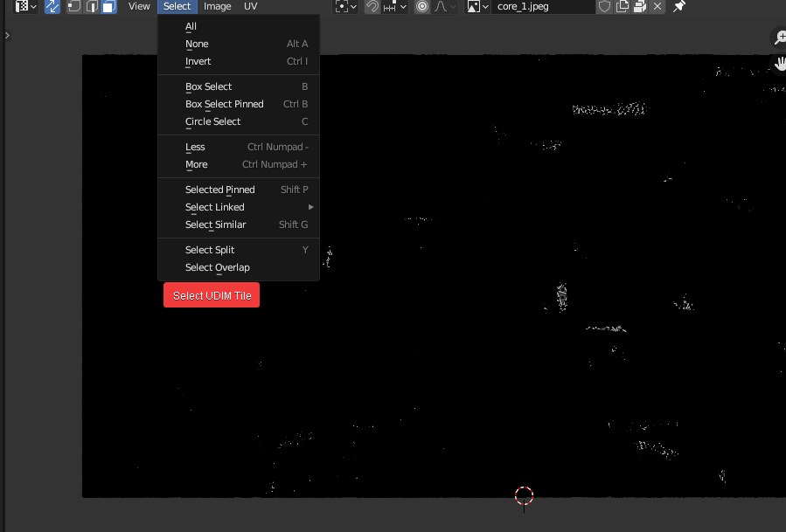The width and height of the screenshot is (786, 532).
Task: Open the snap target dropdown
Action: click(394, 6)
